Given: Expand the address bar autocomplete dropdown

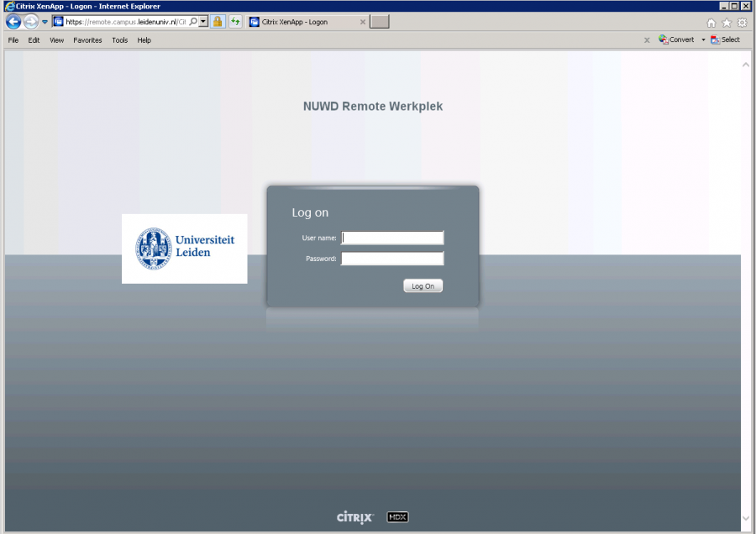Looking at the screenshot, I should (203, 22).
